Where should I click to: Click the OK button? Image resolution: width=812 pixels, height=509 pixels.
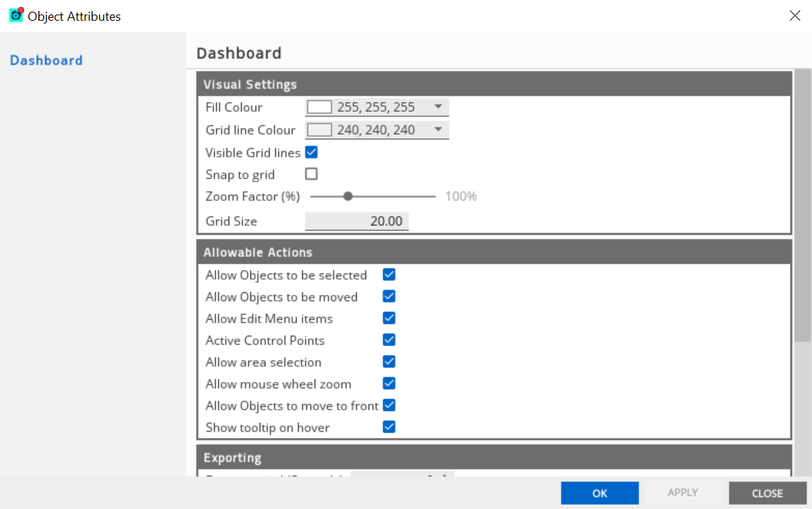pyautogui.click(x=600, y=493)
